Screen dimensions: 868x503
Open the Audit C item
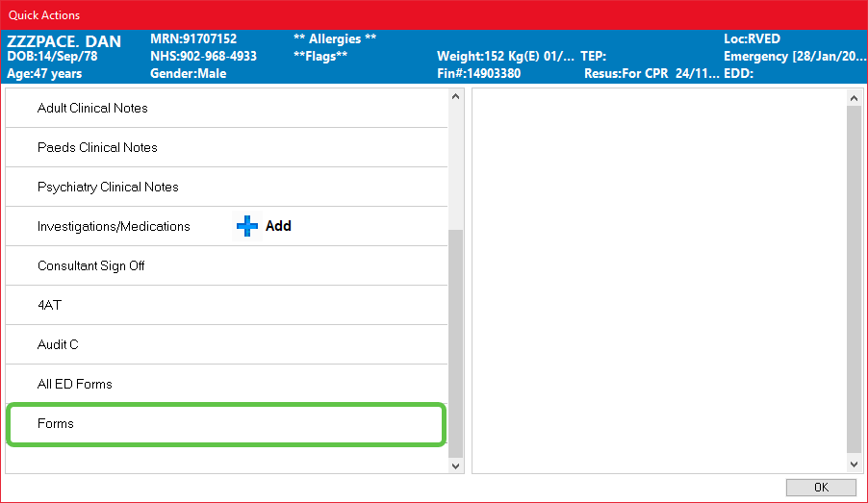pos(58,345)
